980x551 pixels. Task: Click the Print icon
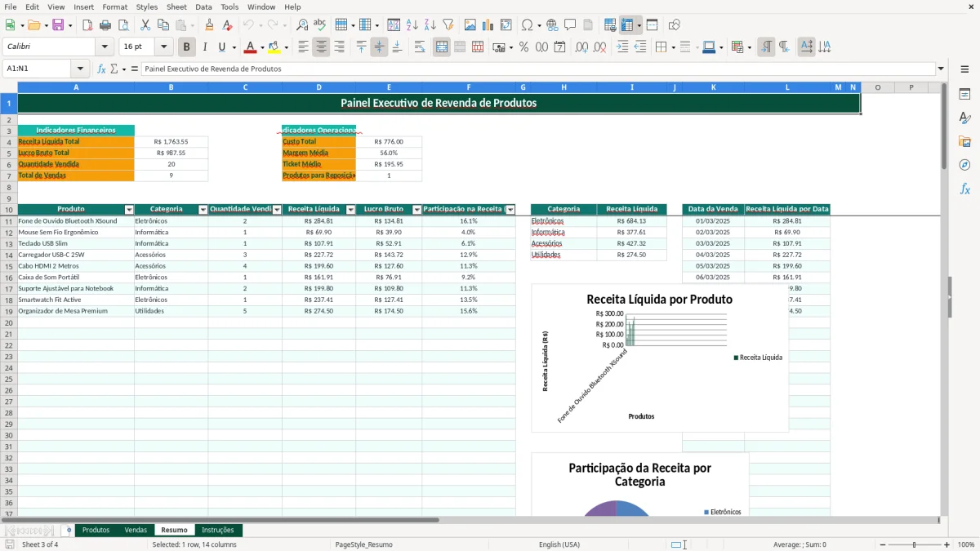click(x=105, y=25)
